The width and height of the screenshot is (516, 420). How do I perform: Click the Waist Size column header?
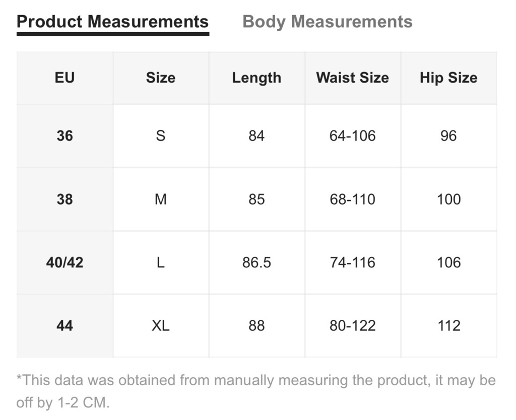352,78
